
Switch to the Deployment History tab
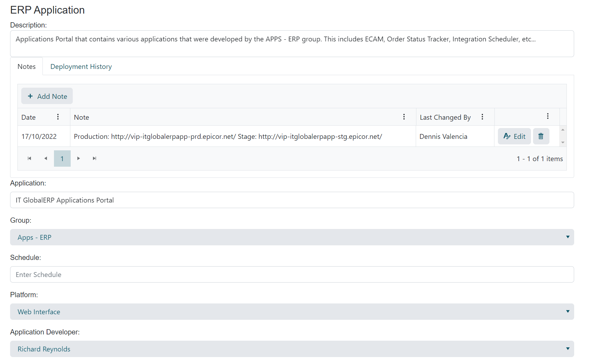pyautogui.click(x=81, y=66)
